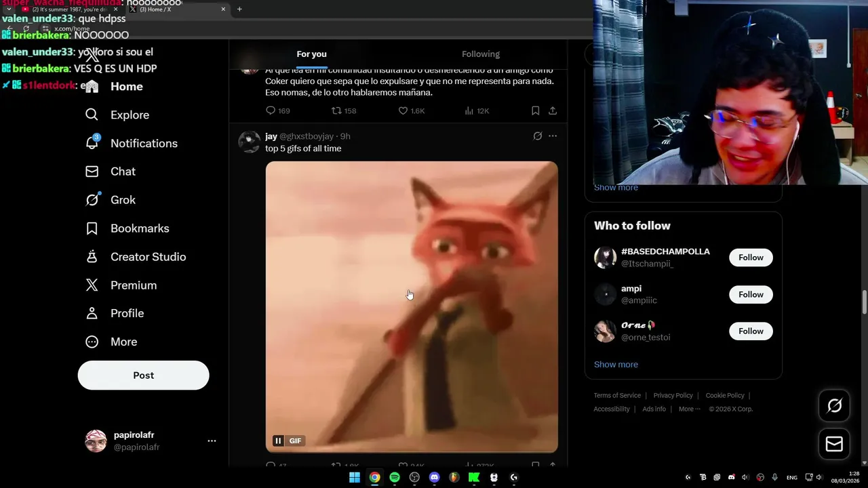
Task: Open account menu next to papirolafr
Action: coord(212,441)
